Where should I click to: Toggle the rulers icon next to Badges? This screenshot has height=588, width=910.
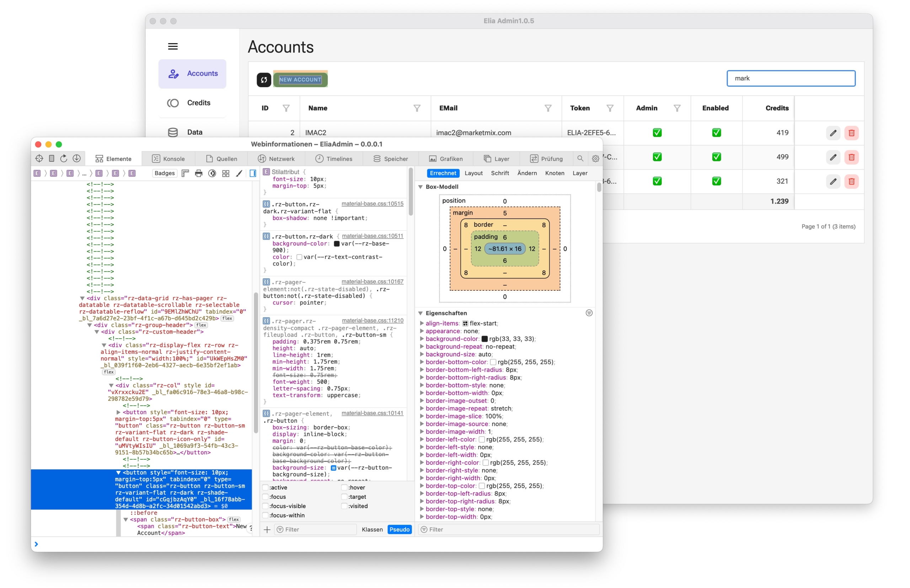185,173
